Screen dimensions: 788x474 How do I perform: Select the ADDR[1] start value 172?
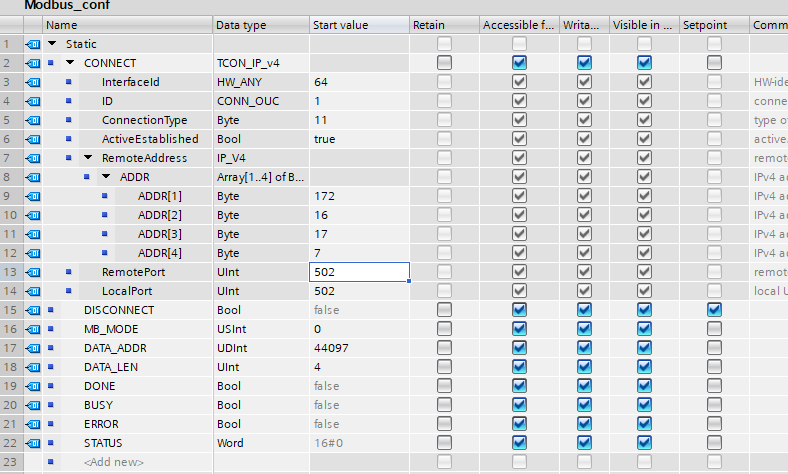[x=359, y=196]
